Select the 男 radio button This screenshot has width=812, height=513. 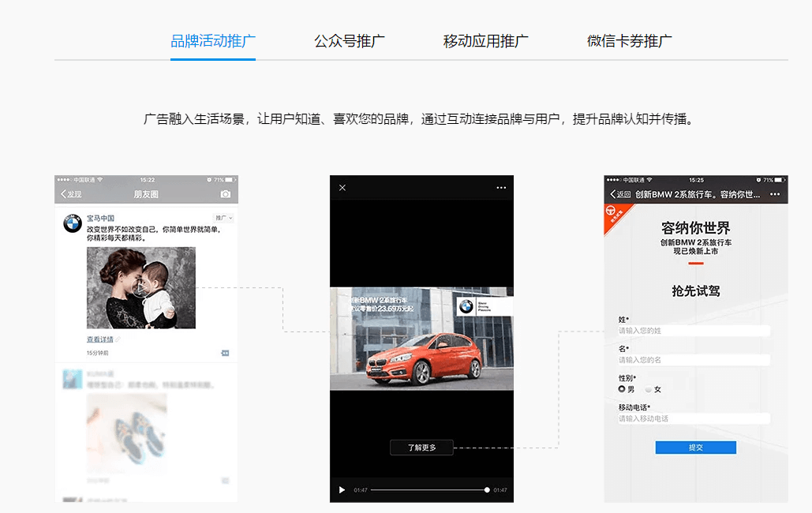(622, 388)
